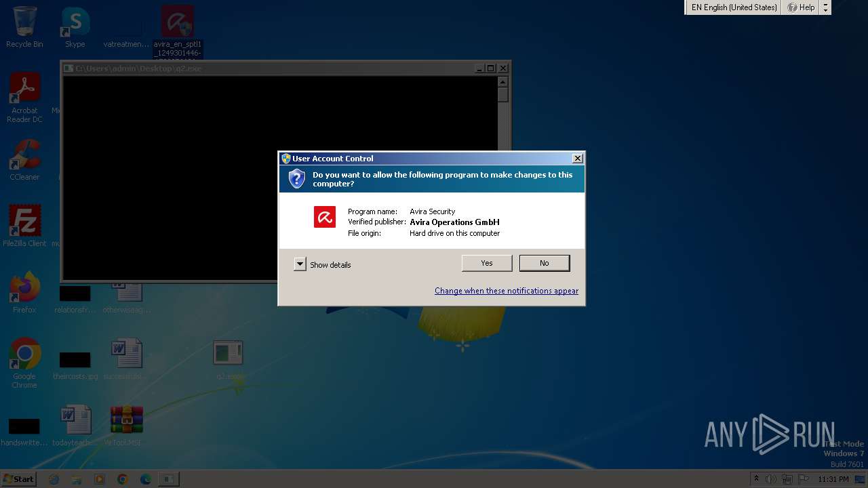The height and width of the screenshot is (488, 868).
Task: Select the q2.exe desktop icon
Action: point(229,359)
